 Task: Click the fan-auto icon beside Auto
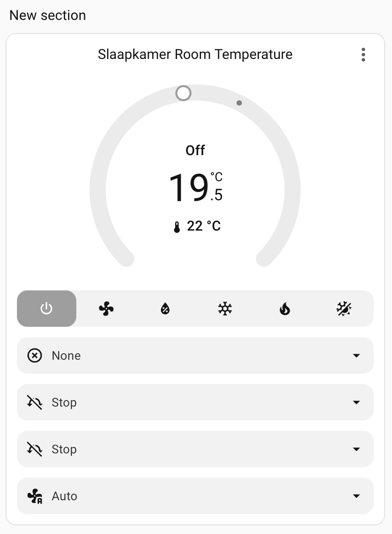(x=35, y=496)
